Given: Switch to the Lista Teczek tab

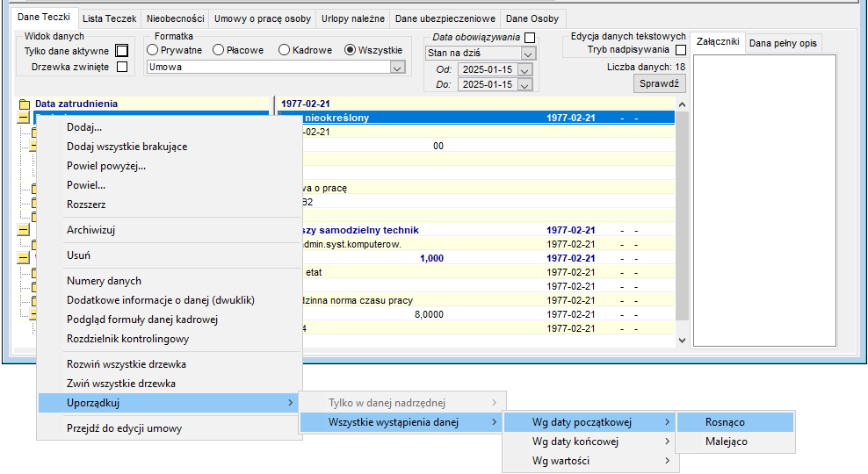Looking at the screenshot, I should click(x=109, y=18).
